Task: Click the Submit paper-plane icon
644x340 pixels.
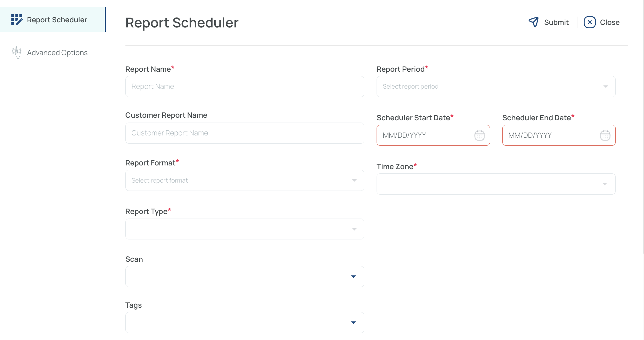Action: [x=533, y=22]
